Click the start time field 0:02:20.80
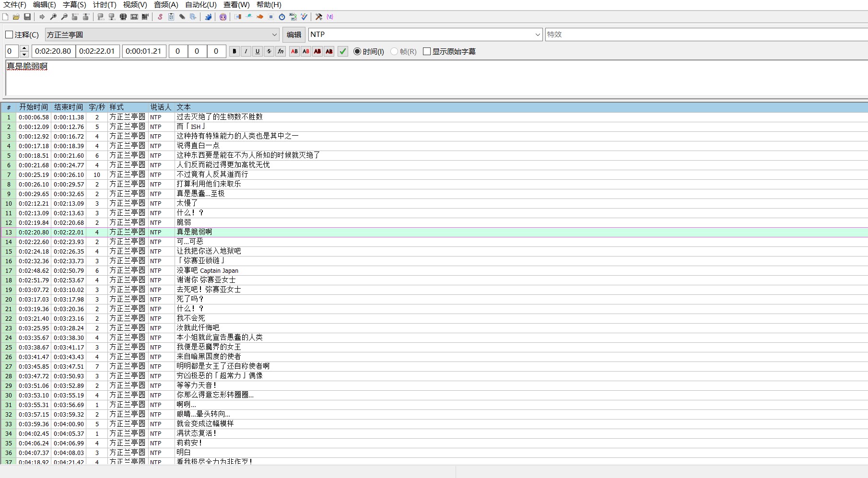The width and height of the screenshot is (868, 478). pos(53,51)
